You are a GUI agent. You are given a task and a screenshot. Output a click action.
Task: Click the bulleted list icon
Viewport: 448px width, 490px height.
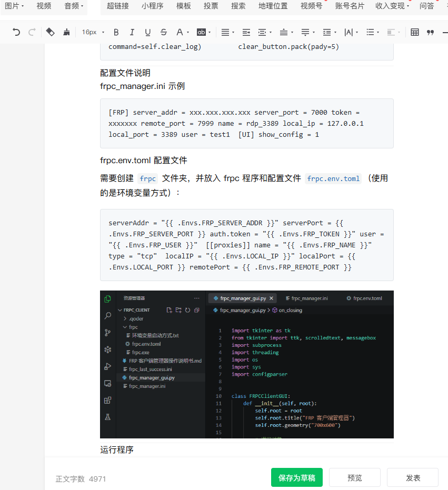[370, 32]
